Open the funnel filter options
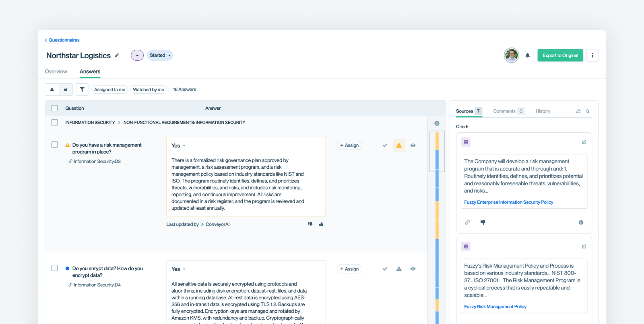644x324 pixels. [x=82, y=90]
